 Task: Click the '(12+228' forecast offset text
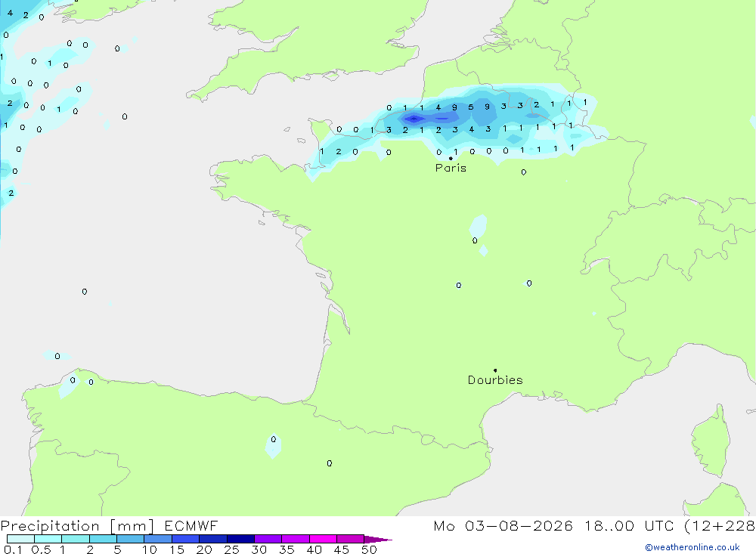pyautogui.click(x=720, y=525)
